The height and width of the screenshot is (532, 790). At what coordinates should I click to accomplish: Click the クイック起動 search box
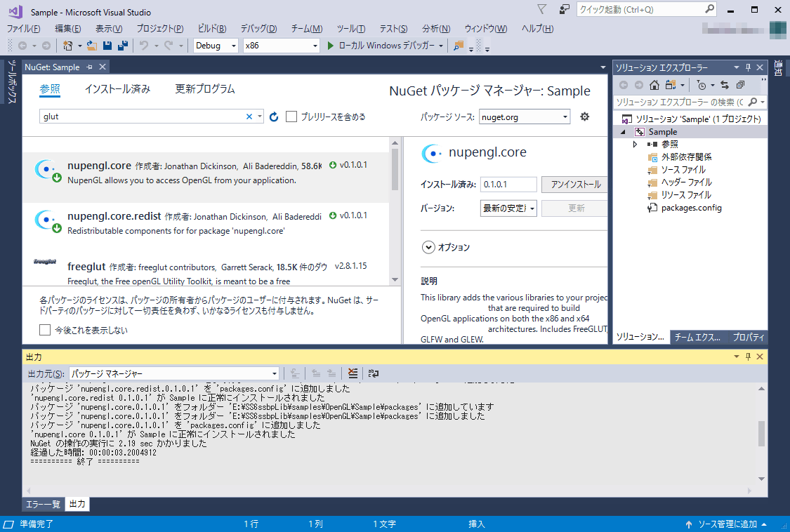point(646,10)
